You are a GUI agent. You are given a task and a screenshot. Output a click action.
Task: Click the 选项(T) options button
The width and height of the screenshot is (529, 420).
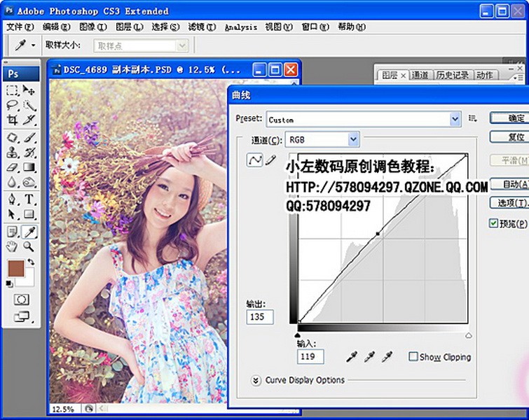coord(509,203)
